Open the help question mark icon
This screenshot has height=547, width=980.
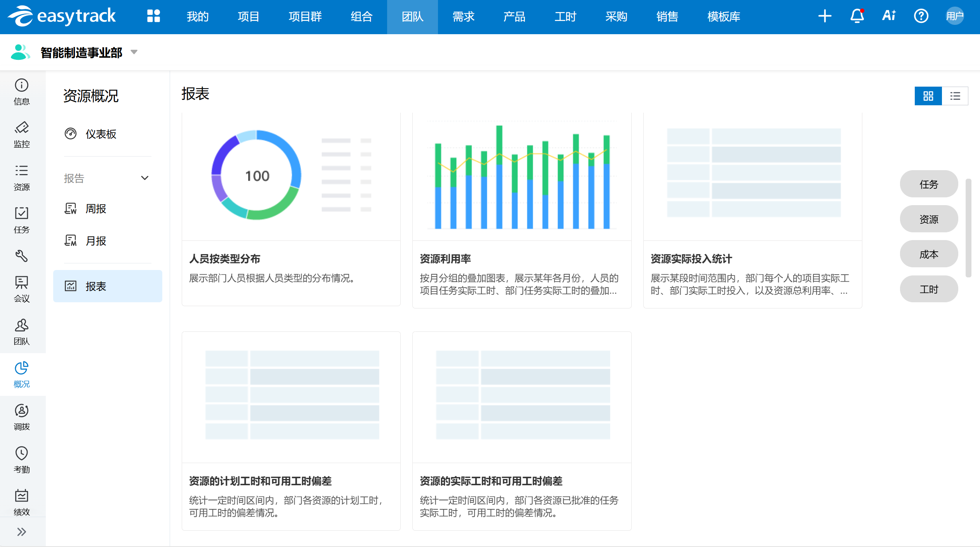click(921, 16)
